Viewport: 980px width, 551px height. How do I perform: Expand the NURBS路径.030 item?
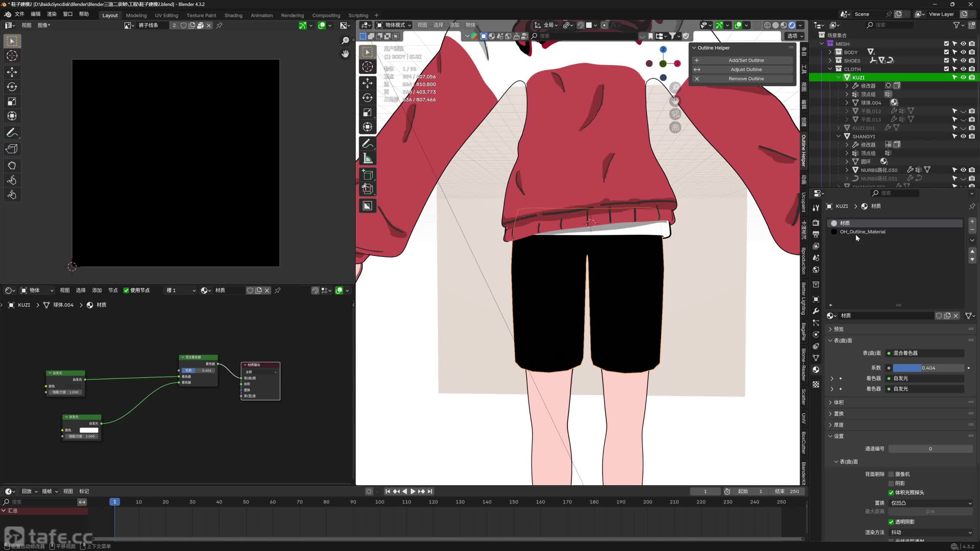[847, 170]
